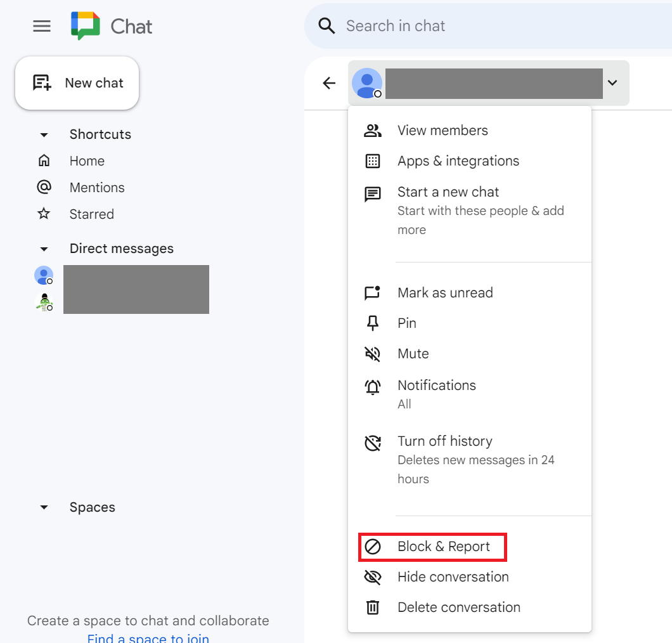Click the Mentions at-sign icon
Screen dimensions: 672x643
click(x=44, y=187)
